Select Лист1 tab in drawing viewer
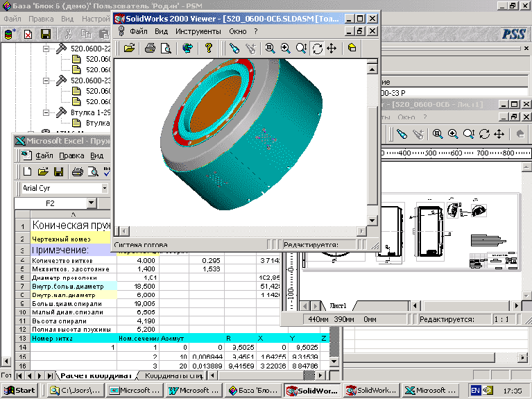 pos(338,306)
